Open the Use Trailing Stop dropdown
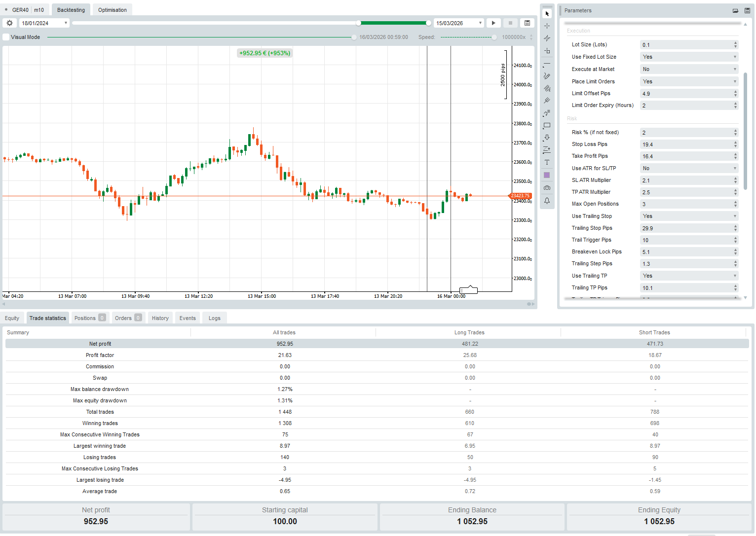The image size is (756, 536). (x=689, y=216)
